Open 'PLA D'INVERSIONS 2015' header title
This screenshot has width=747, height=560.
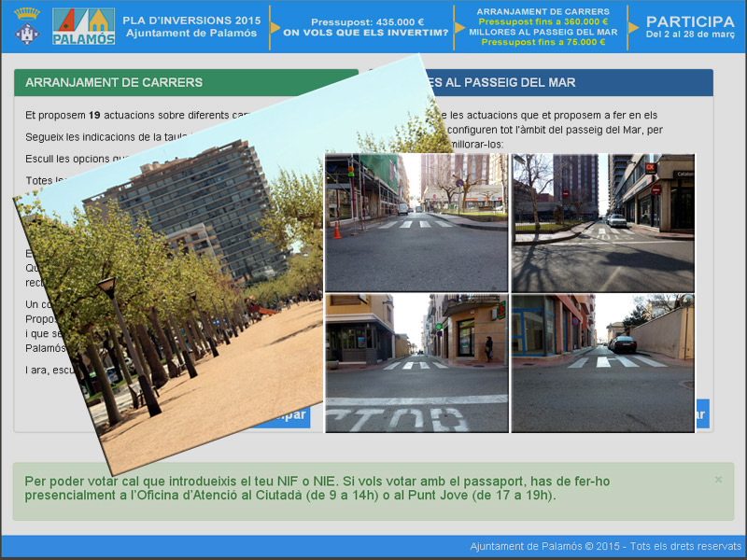[x=191, y=21]
